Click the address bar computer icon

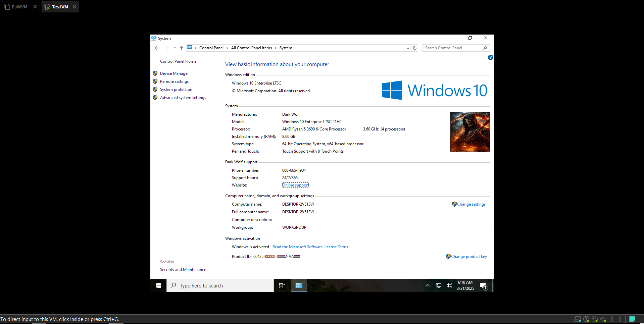pyautogui.click(x=190, y=48)
